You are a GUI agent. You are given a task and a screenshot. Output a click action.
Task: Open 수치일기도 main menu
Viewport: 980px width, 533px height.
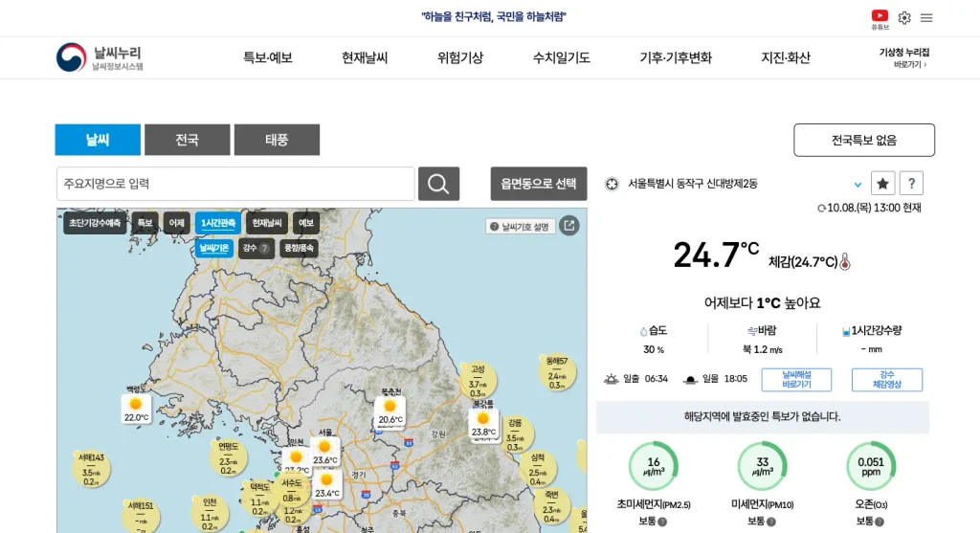561,57
